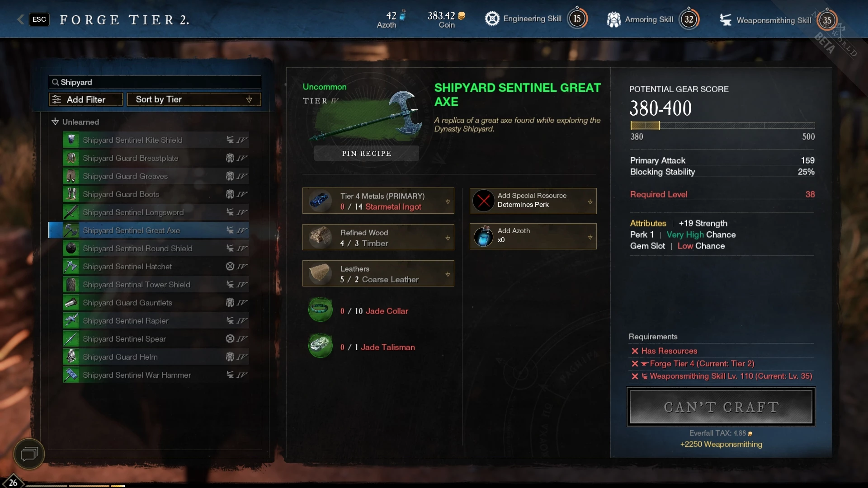Click the Shipyard search field
The image size is (868, 488).
click(155, 82)
